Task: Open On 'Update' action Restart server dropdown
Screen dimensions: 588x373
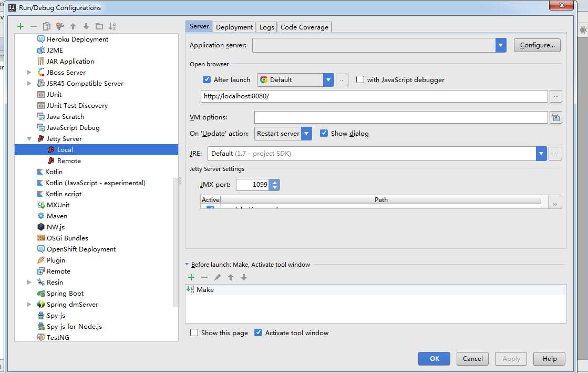Action: tap(306, 134)
